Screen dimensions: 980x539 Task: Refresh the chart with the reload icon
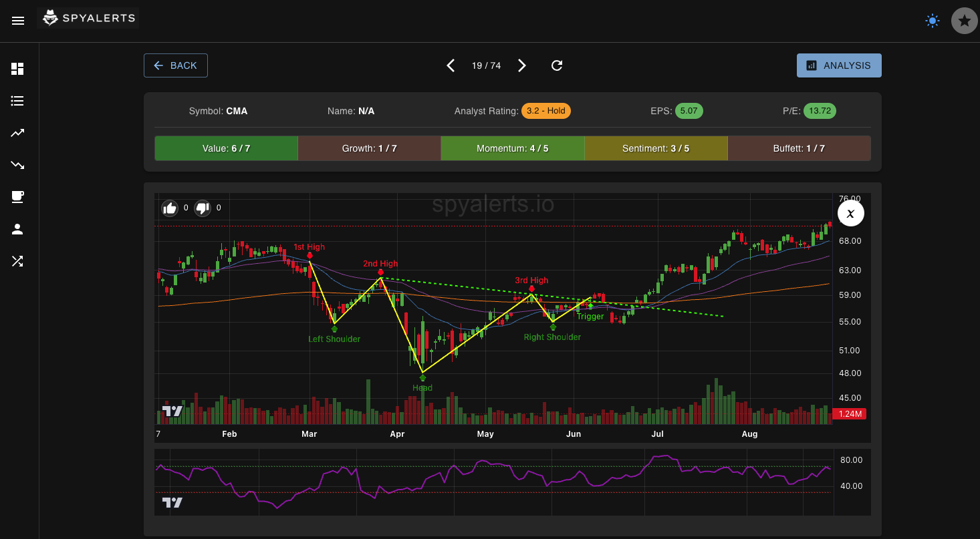[x=557, y=65]
